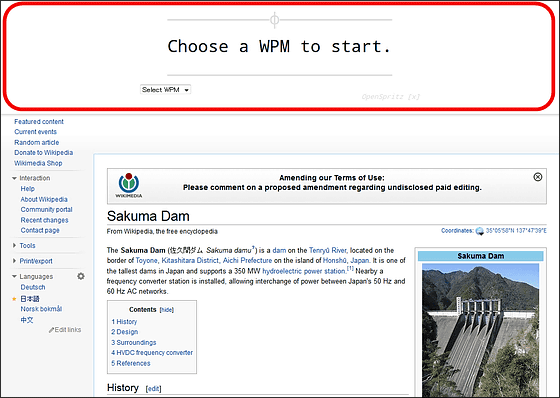Click footnote reference [1]
Screen dimensions: 560x398
click(350, 268)
